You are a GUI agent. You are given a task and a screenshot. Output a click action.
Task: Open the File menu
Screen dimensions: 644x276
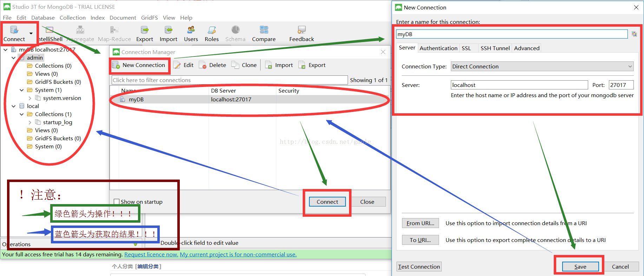point(7,18)
